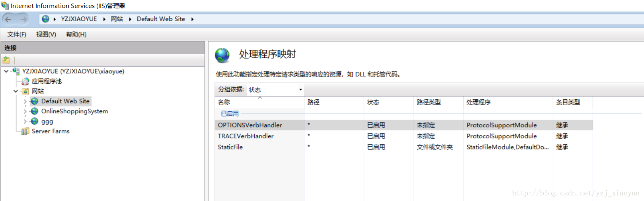Select Default Web Site tree item
Screen dimensions: 644x201
point(65,101)
